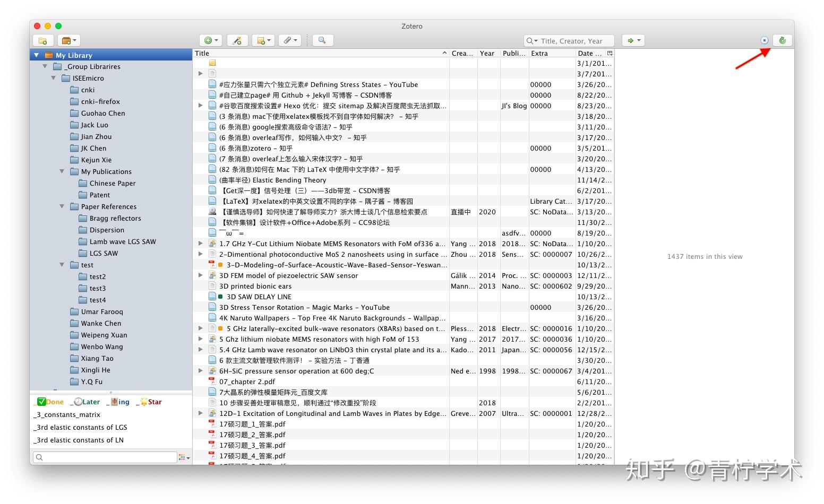This screenshot has width=824, height=504.
Task: Select the Umar Farooq collection
Action: click(x=102, y=311)
